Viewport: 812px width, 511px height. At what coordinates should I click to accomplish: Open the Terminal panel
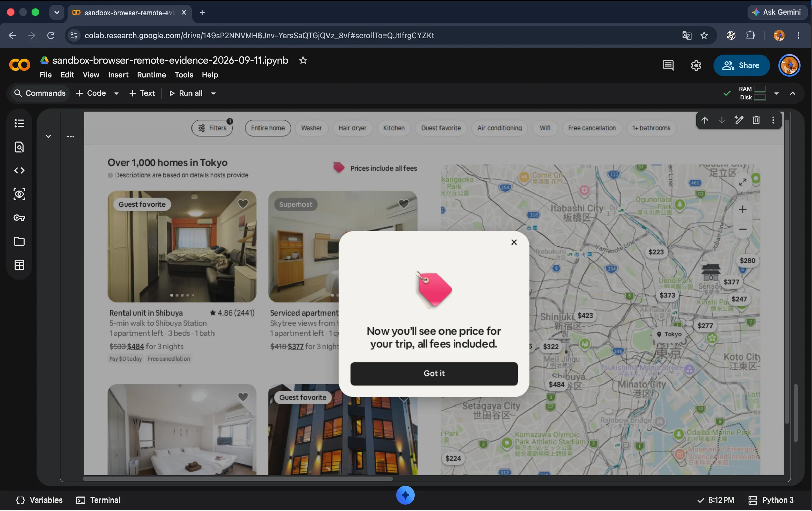click(x=98, y=501)
